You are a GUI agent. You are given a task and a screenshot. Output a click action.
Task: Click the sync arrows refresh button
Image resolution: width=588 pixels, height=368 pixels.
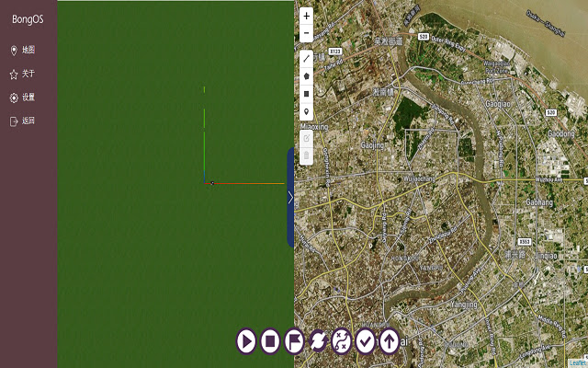(318, 341)
